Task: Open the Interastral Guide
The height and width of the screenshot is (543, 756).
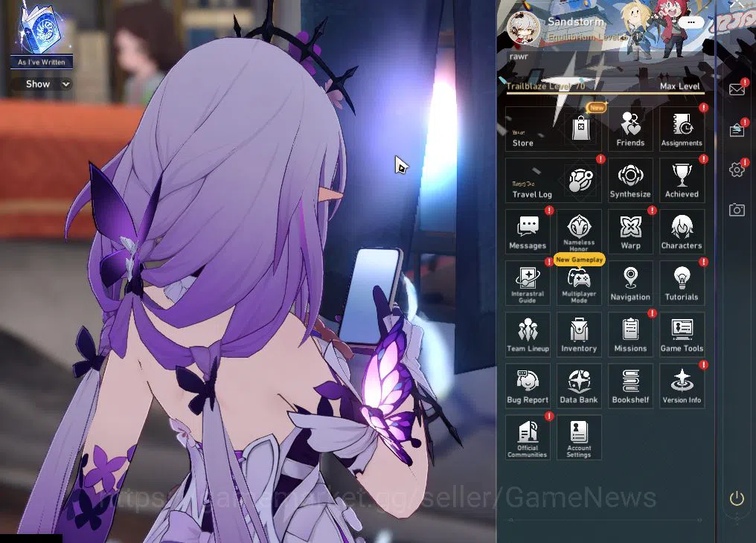Action: tap(528, 283)
